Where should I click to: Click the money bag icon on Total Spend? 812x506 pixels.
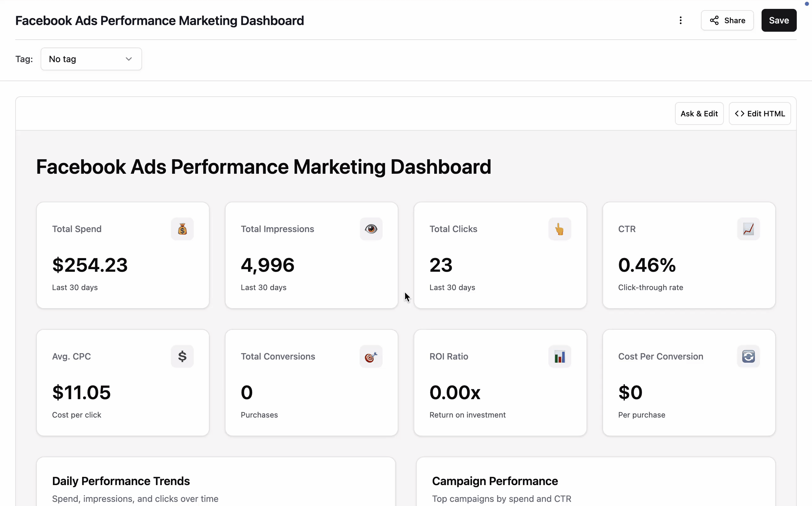click(182, 229)
